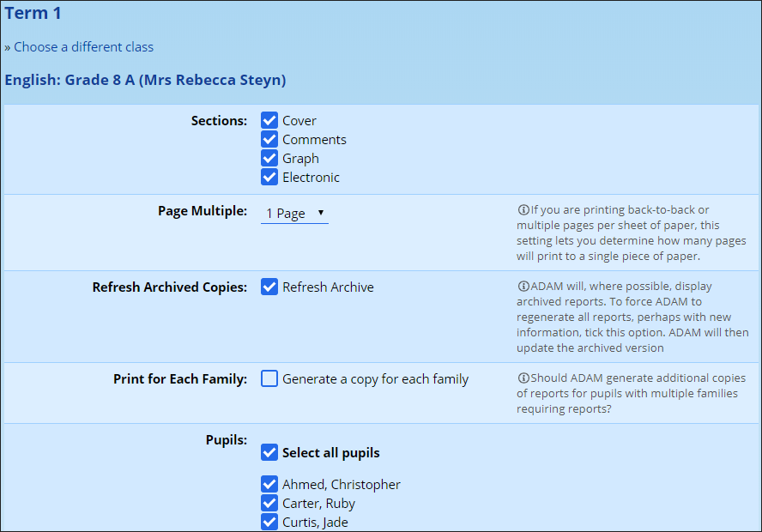The width and height of the screenshot is (762, 532).
Task: Toggle the Comments section checkbox
Action: tap(269, 140)
